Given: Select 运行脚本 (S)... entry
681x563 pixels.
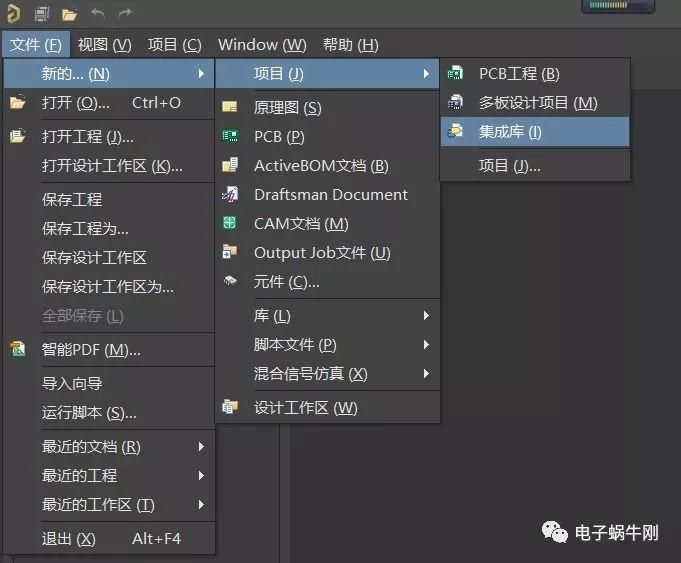Looking at the screenshot, I should coord(109,413).
